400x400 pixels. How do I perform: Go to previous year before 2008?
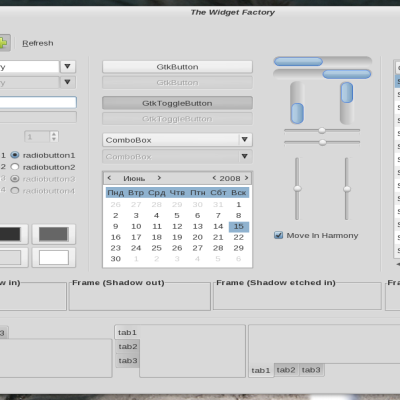point(214,178)
